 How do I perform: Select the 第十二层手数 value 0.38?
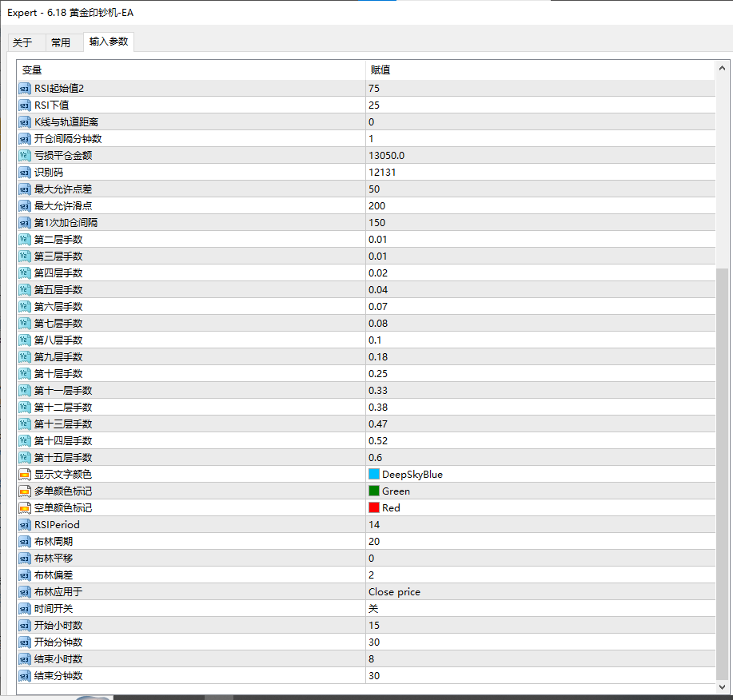378,408
